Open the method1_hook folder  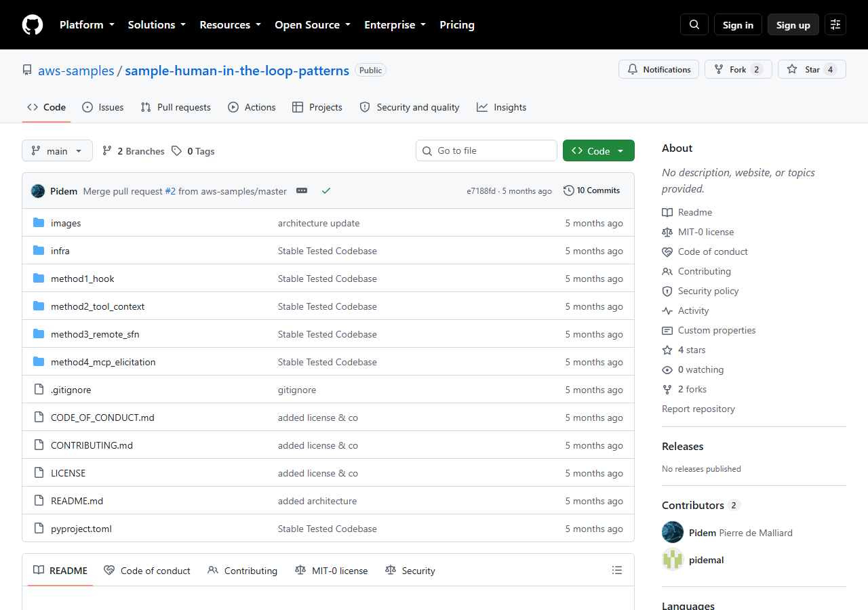83,279
